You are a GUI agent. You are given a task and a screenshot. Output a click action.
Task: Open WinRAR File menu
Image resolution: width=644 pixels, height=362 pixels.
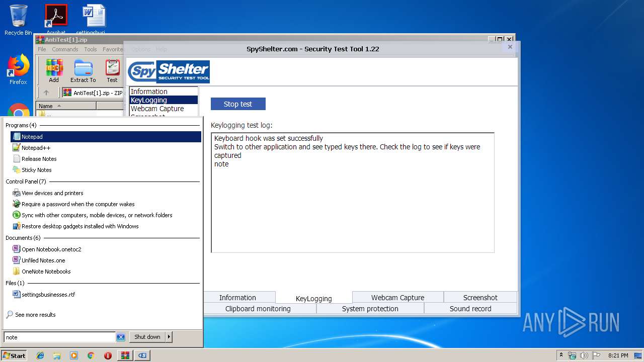point(42,49)
